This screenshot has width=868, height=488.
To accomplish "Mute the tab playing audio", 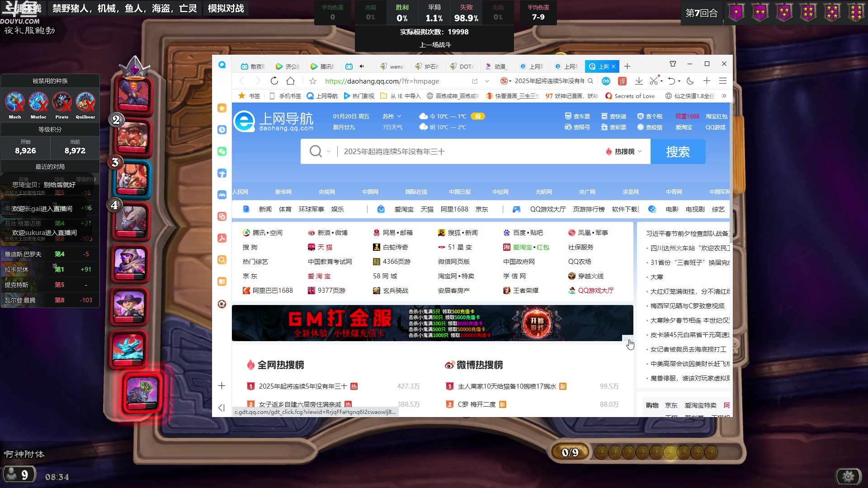I will 361,66.
